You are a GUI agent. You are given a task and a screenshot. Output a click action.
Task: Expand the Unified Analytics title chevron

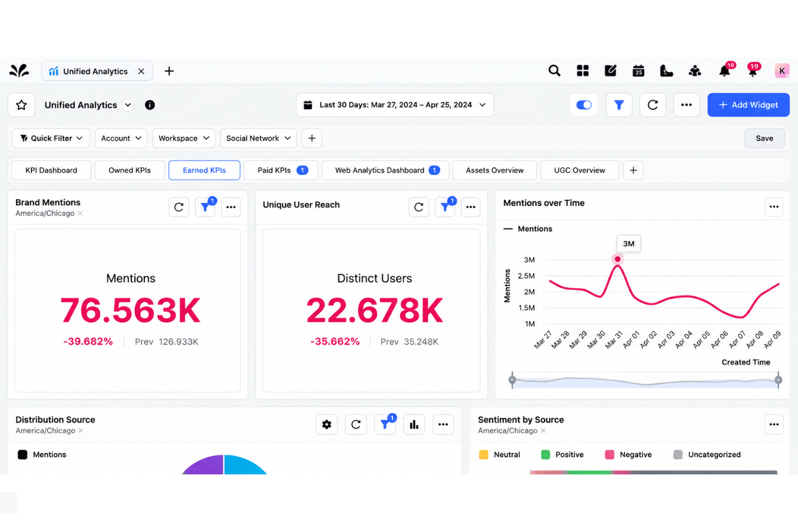(x=128, y=105)
